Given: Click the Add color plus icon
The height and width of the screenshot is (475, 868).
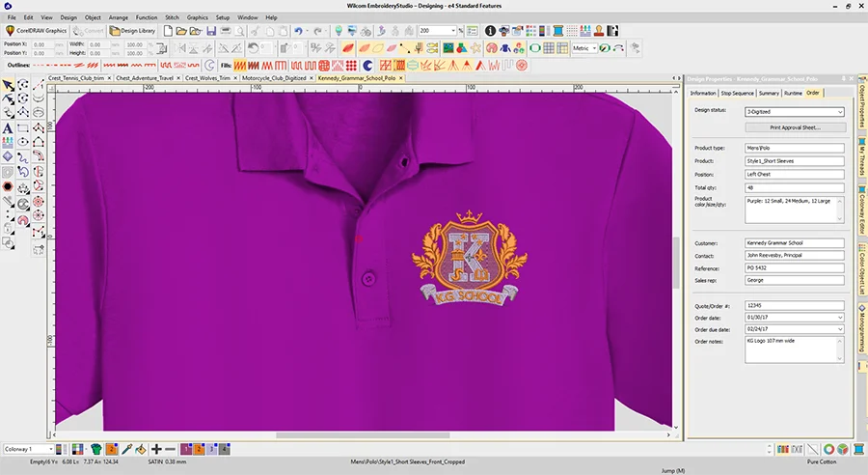Looking at the screenshot, I should tap(156, 449).
